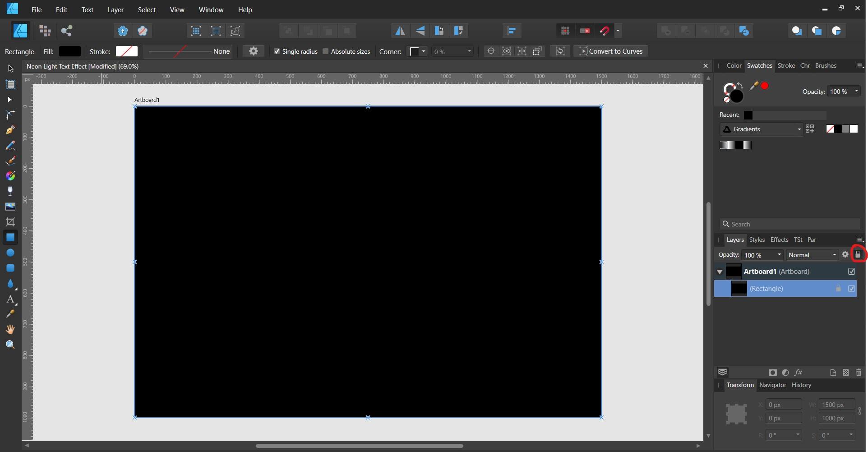Click the black Fill color swatch
Screen dimensions: 868x452
coord(70,51)
